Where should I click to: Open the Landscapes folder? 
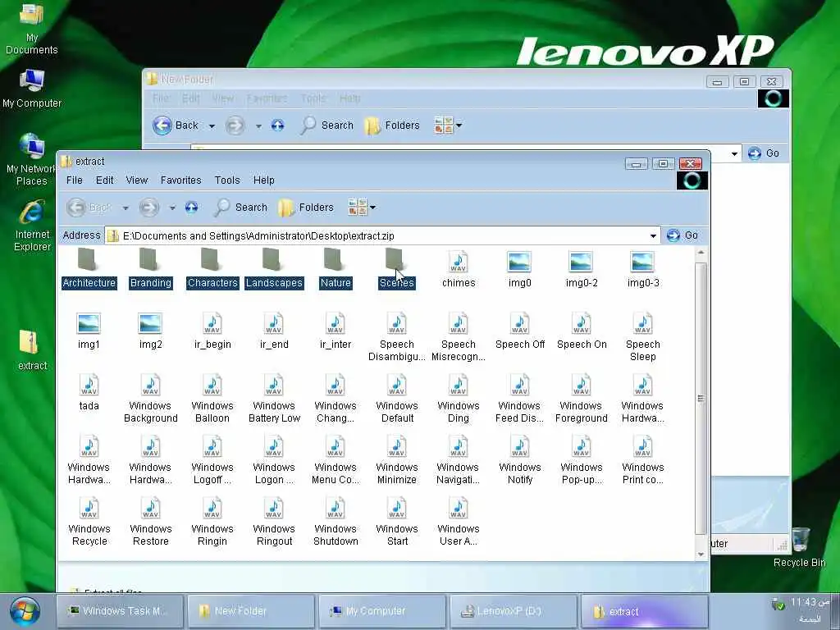[x=274, y=269]
